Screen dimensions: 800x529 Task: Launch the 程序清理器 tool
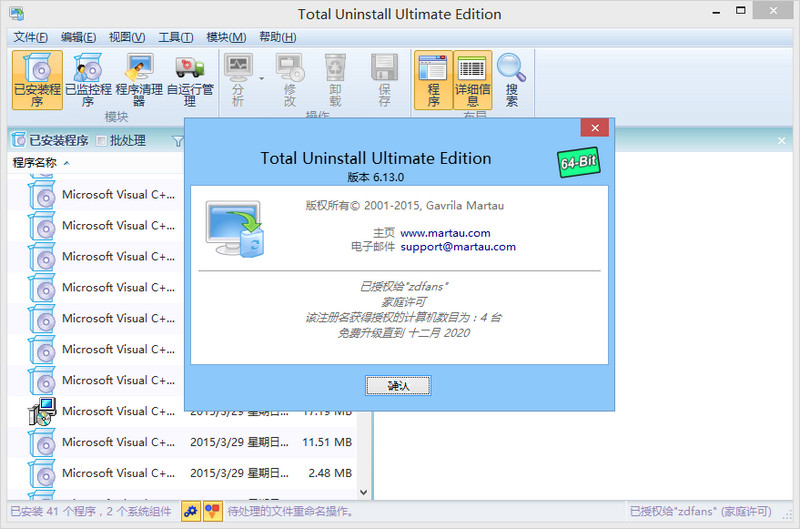click(139, 80)
